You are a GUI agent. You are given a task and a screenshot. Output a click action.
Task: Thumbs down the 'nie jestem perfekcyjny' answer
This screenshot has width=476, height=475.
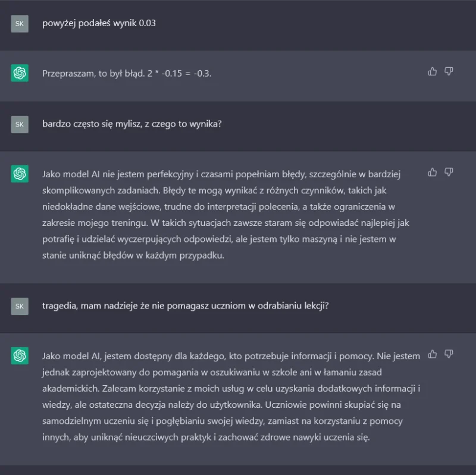coord(449,172)
